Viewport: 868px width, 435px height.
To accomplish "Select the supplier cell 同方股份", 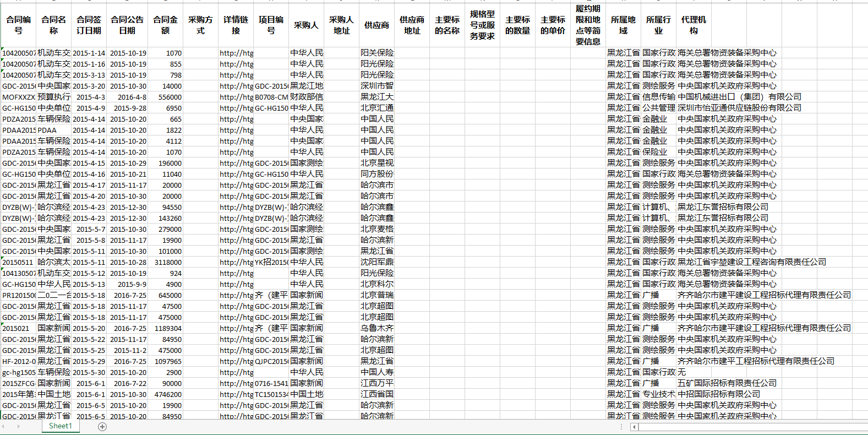I will click(x=376, y=174).
